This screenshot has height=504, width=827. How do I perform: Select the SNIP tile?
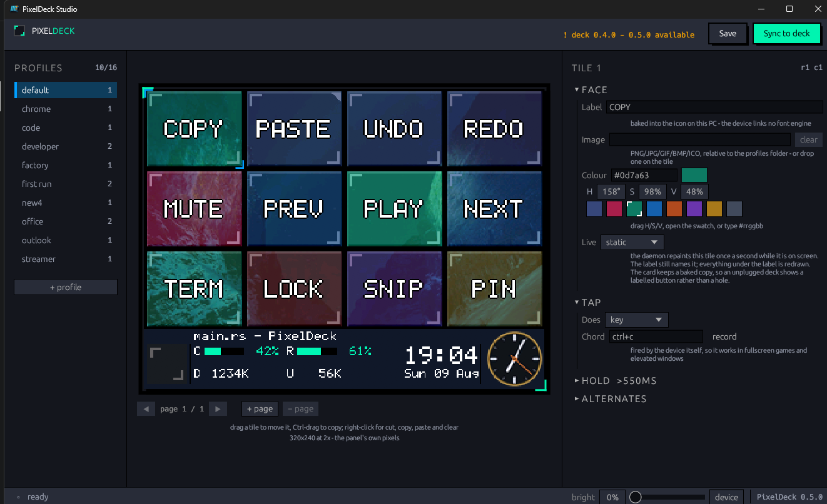394,289
